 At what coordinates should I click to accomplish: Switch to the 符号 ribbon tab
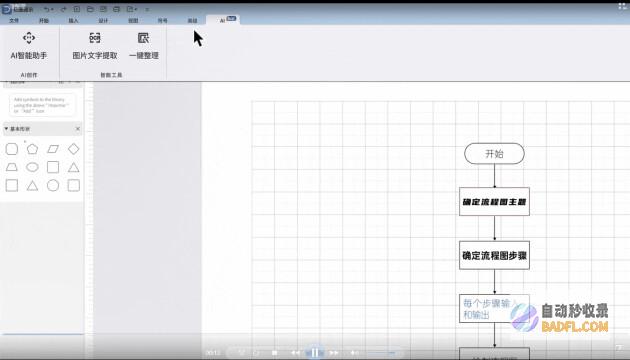(162, 20)
